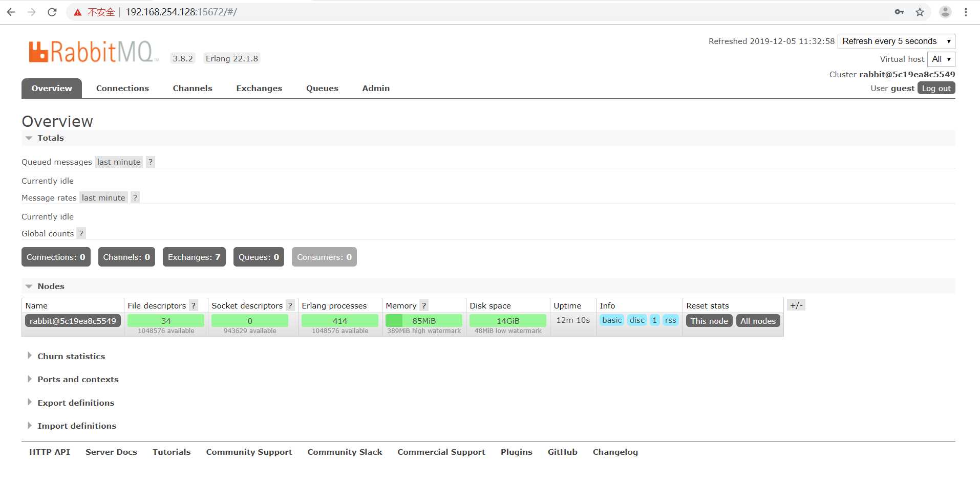The width and height of the screenshot is (980, 486).
Task: Expand the Import definitions section
Action: pyautogui.click(x=72, y=426)
